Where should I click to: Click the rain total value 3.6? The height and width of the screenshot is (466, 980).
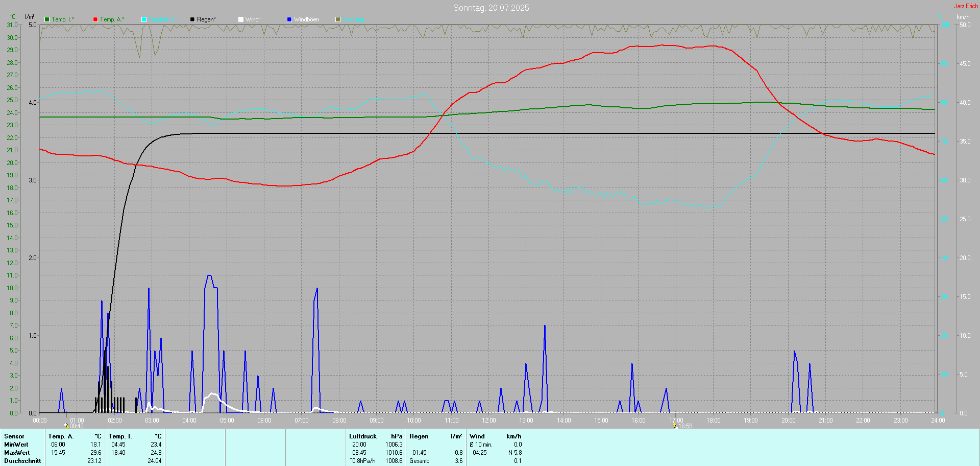[459, 461]
